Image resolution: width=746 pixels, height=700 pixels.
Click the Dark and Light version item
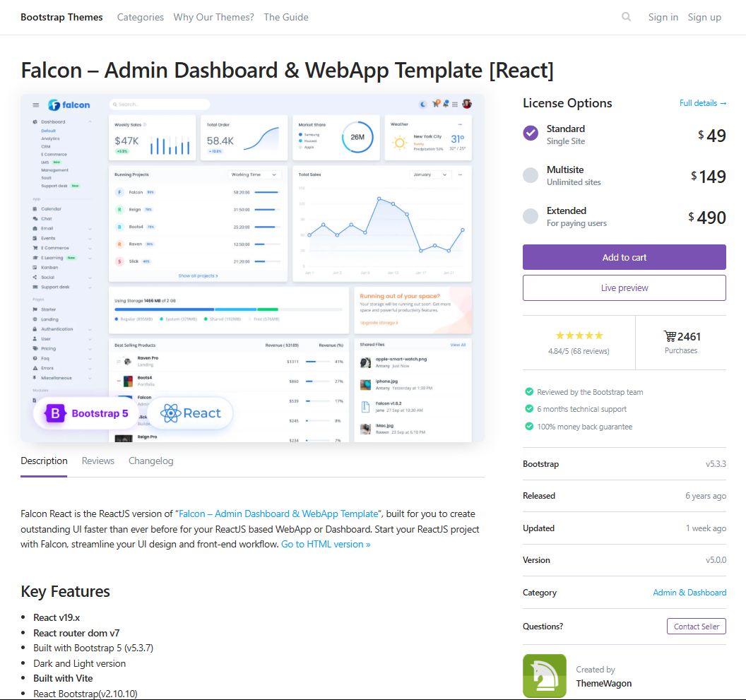tap(79, 663)
